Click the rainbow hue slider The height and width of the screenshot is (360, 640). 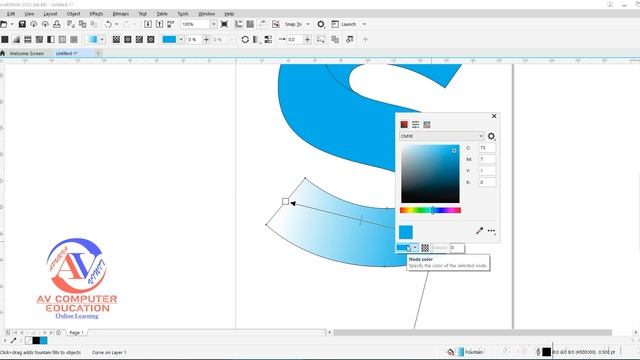click(x=430, y=210)
